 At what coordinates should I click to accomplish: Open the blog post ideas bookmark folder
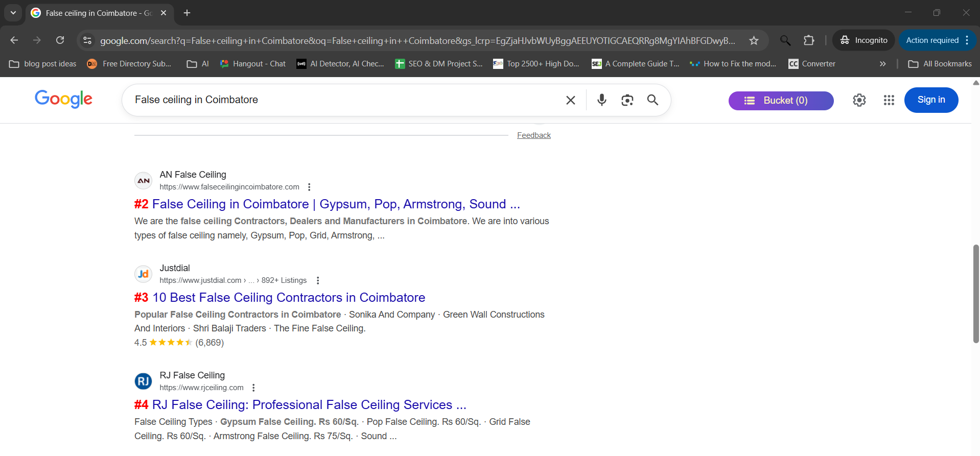[x=43, y=64]
